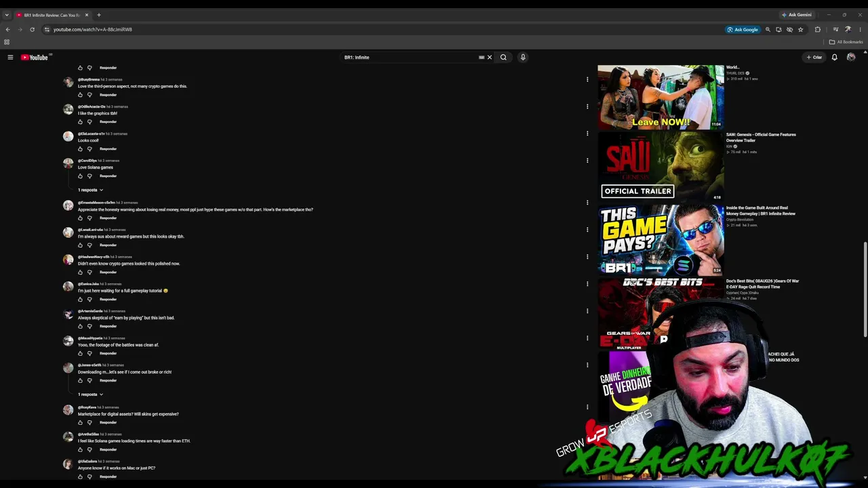Open options menu for 'Love Solana games' comment
868x488 pixels.
(587, 161)
